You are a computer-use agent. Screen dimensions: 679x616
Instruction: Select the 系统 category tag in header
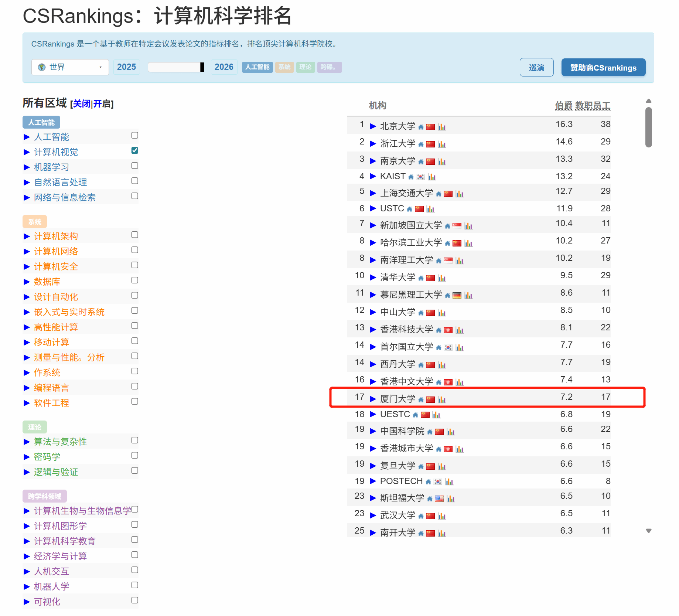pos(284,67)
